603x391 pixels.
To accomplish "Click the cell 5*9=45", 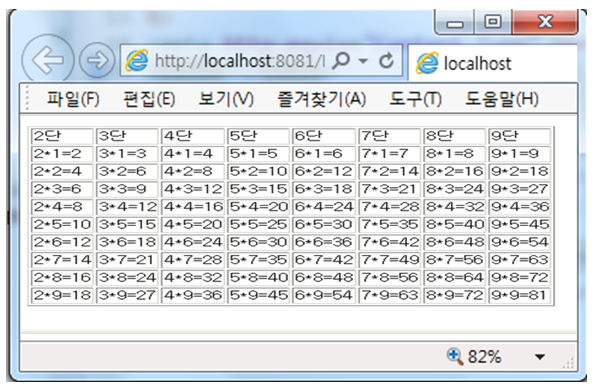I will point(258,295).
